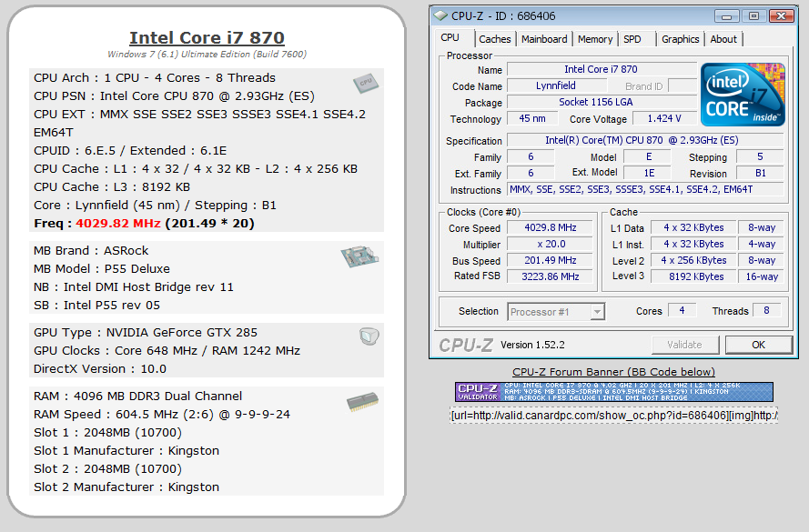Viewport: 809px width, 532px height.
Task: Click the Intel Core i7 inside logo
Action: point(743,95)
